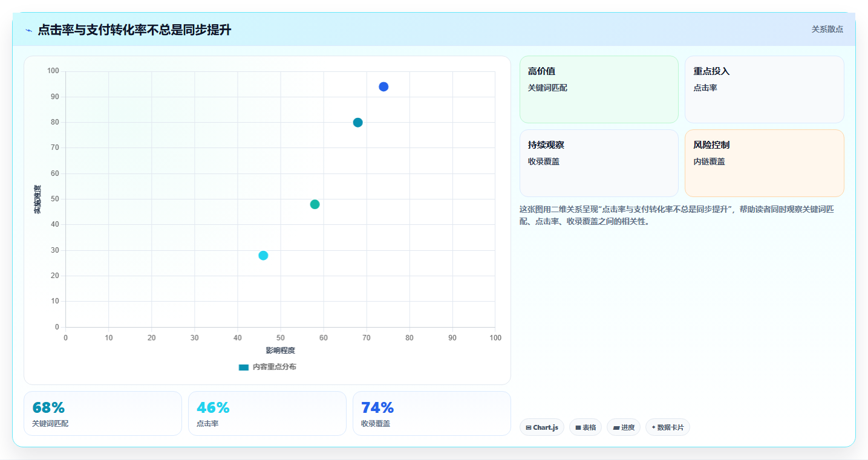Screen dimensions: 868x460
Task: Click the 进度 tag
Action: coord(624,427)
